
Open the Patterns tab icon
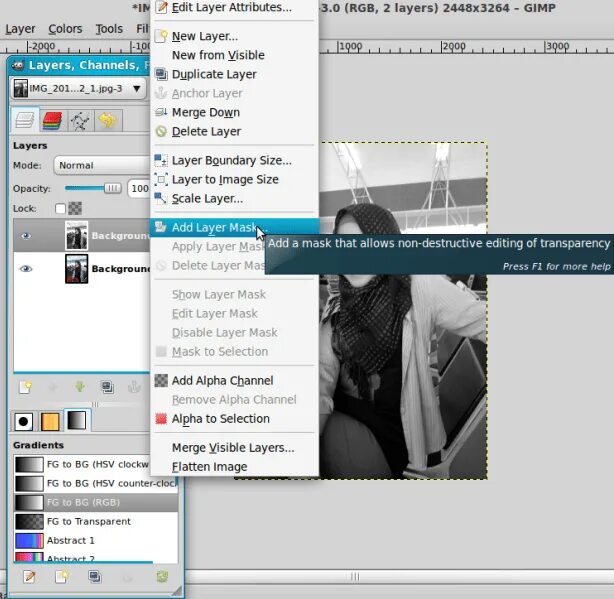click(50, 421)
